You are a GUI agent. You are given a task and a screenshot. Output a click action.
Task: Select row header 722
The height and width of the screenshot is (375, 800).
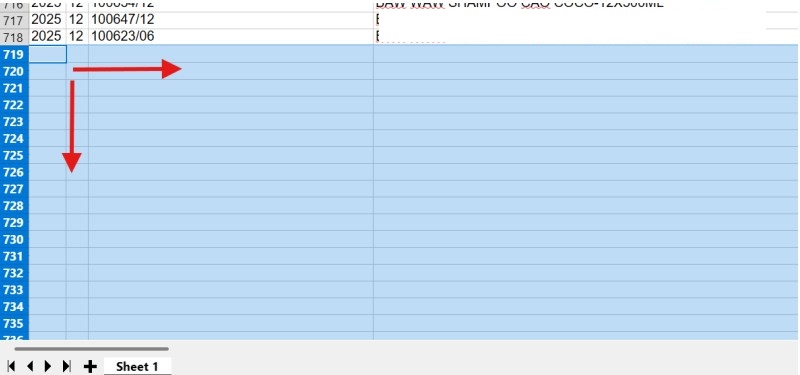14,105
